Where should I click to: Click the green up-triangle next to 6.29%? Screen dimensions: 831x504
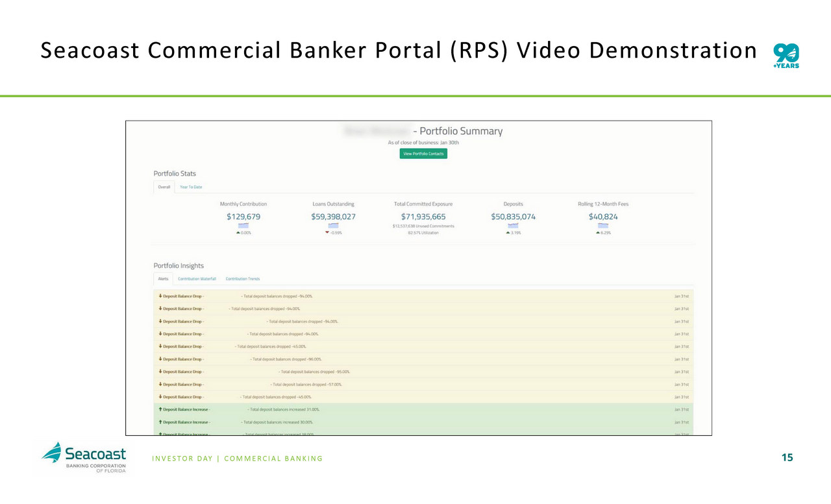point(597,233)
